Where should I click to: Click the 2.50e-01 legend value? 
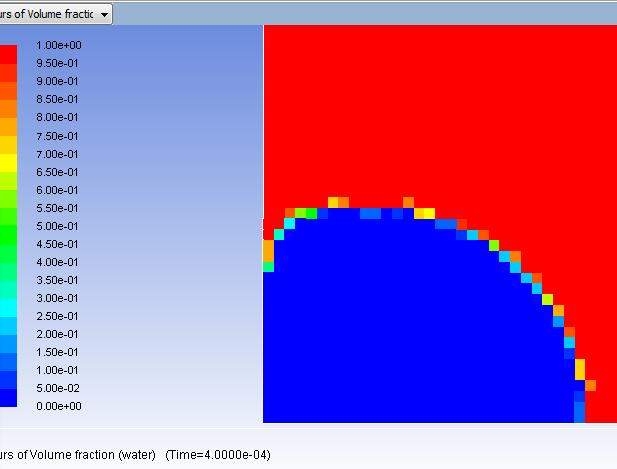[57, 316]
